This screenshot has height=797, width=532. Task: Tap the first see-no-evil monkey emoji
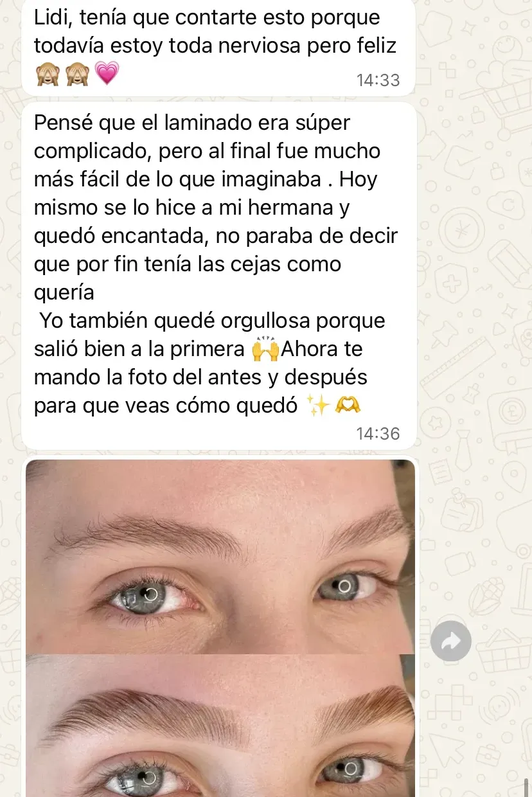click(x=46, y=74)
